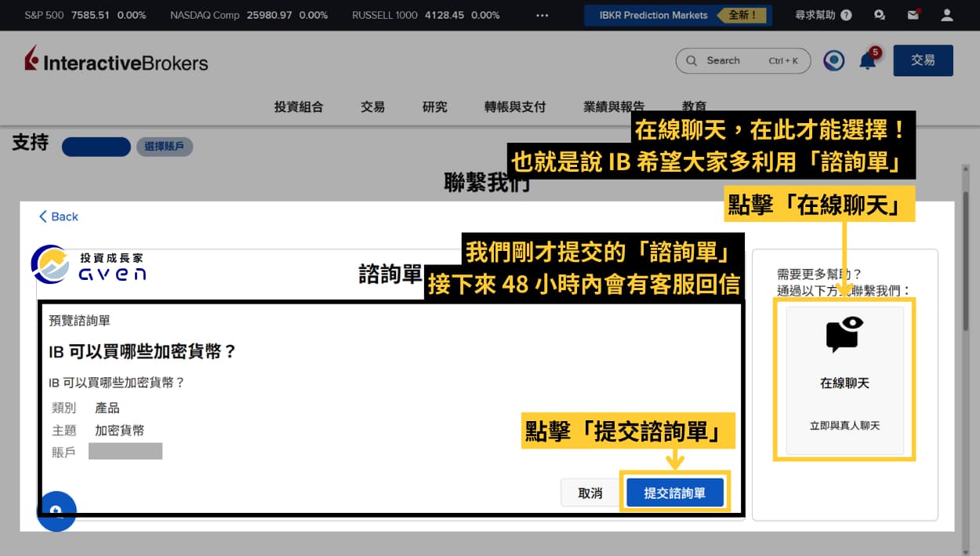Open the 轉帳與支付 menu
980x556 pixels.
pyautogui.click(x=515, y=107)
